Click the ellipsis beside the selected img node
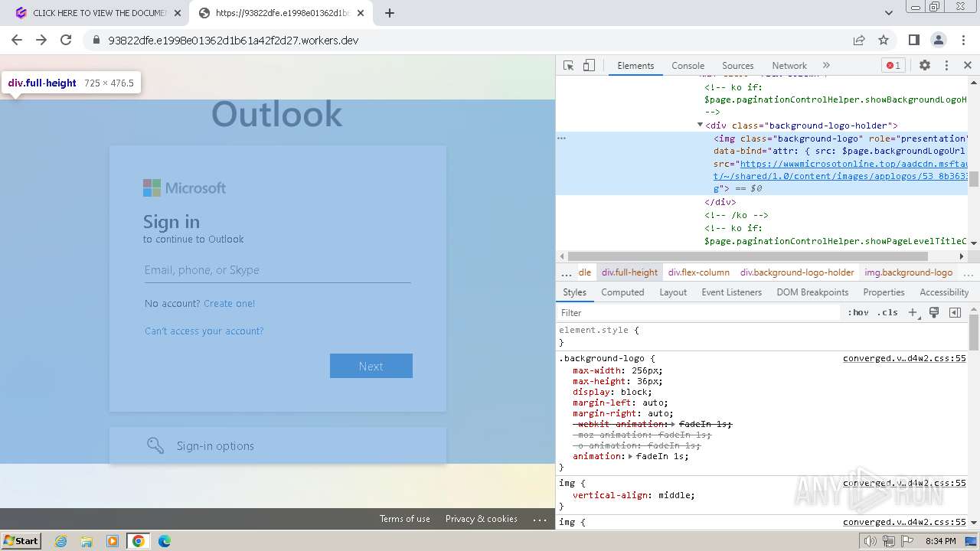980x551 pixels. point(561,139)
